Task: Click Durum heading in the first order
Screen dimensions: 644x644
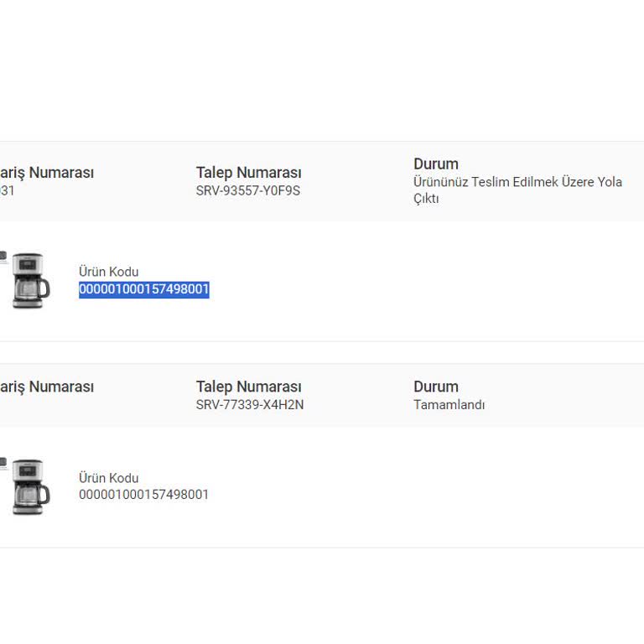Action: [435, 164]
